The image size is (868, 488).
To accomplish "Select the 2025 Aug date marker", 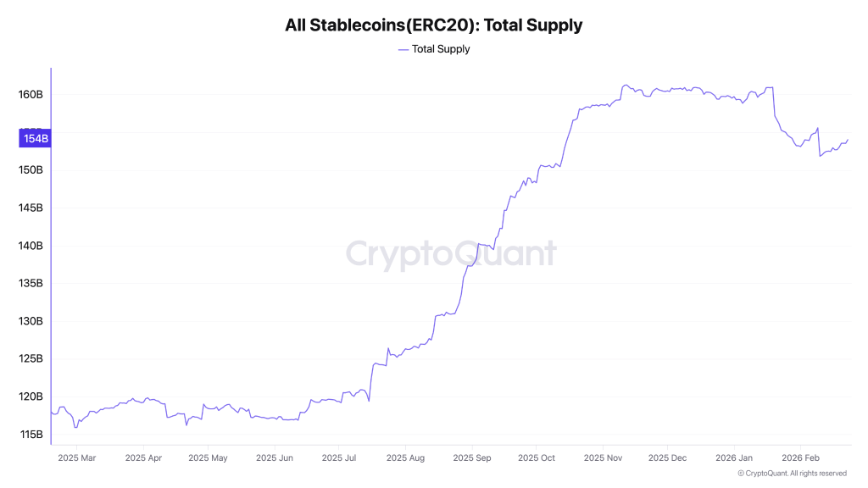I will click(x=405, y=457).
